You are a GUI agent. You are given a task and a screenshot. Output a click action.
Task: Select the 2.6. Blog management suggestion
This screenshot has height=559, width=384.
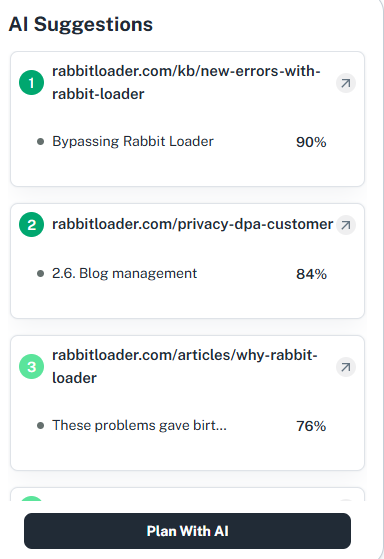[x=124, y=273]
